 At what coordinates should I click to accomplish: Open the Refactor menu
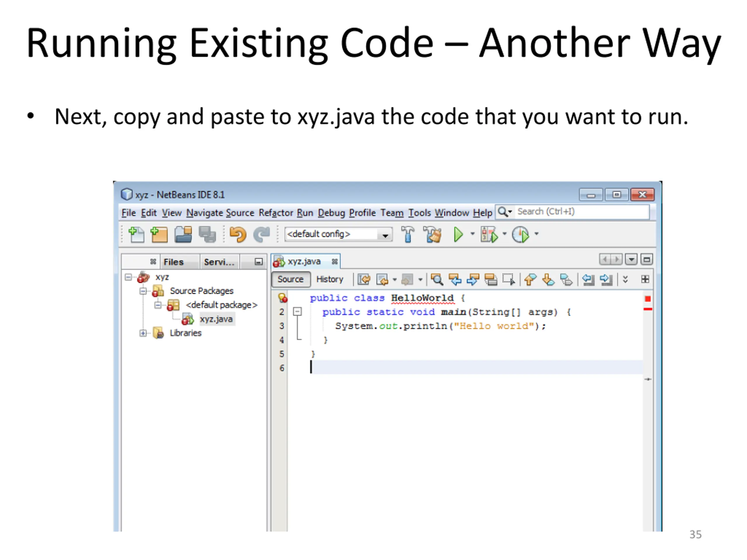coord(276,213)
